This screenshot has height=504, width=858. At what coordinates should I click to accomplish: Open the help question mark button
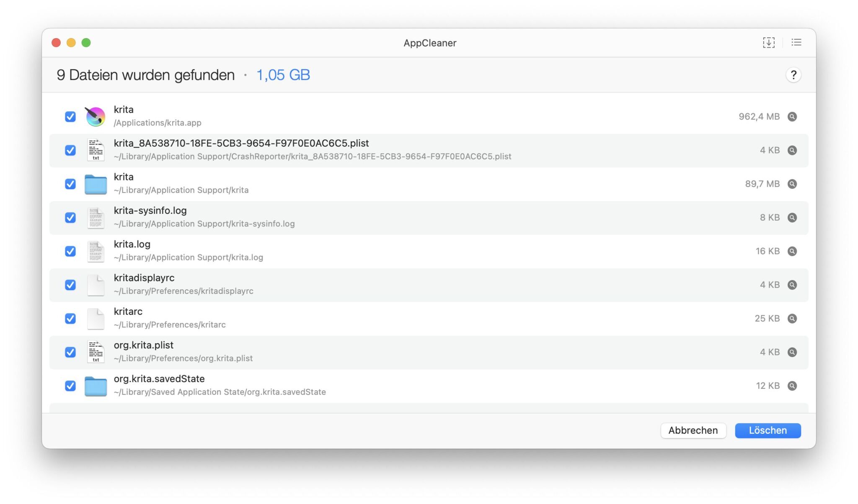point(793,75)
